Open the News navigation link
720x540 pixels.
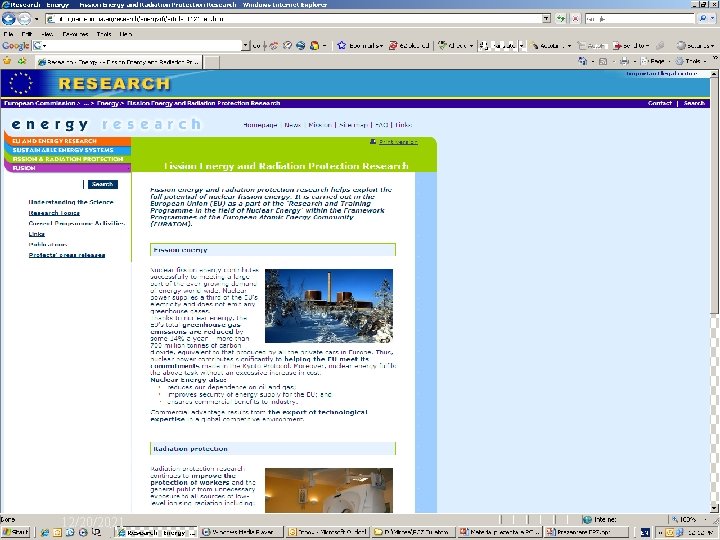point(292,125)
